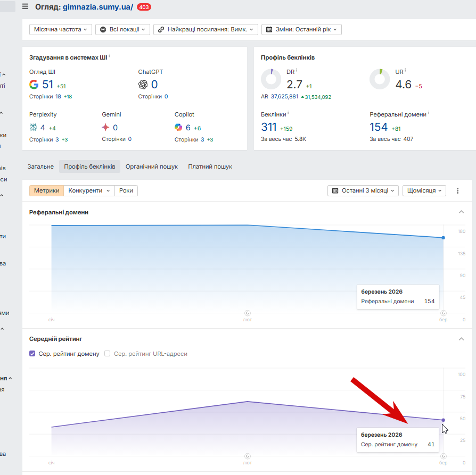Open the Останні 3 місяці period dropdown

(363, 190)
